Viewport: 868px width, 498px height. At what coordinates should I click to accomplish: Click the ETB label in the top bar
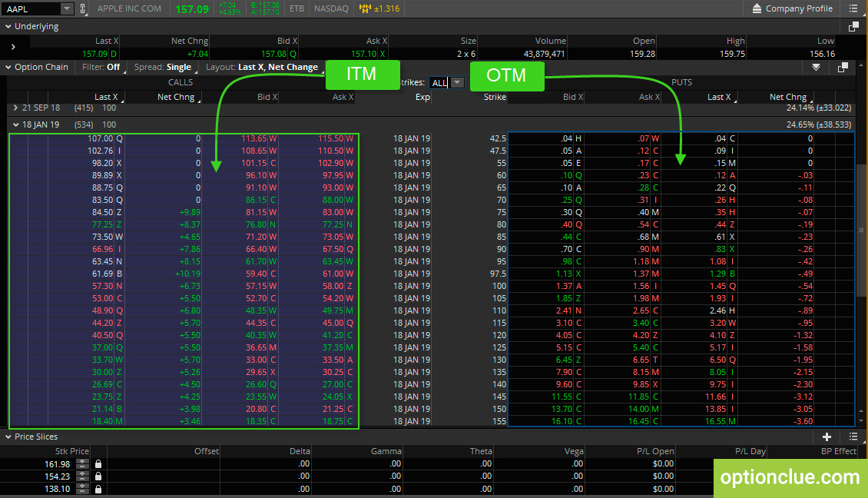point(297,9)
